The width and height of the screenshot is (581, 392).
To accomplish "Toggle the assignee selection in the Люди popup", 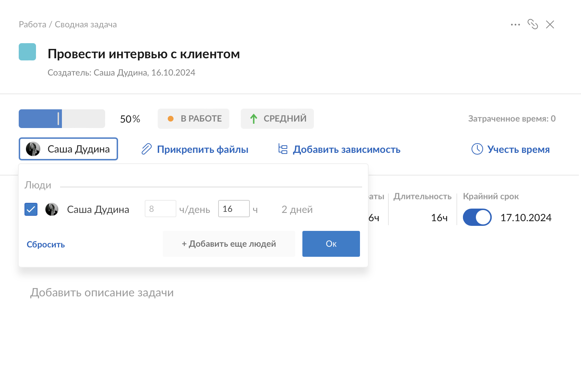I will click(x=31, y=209).
